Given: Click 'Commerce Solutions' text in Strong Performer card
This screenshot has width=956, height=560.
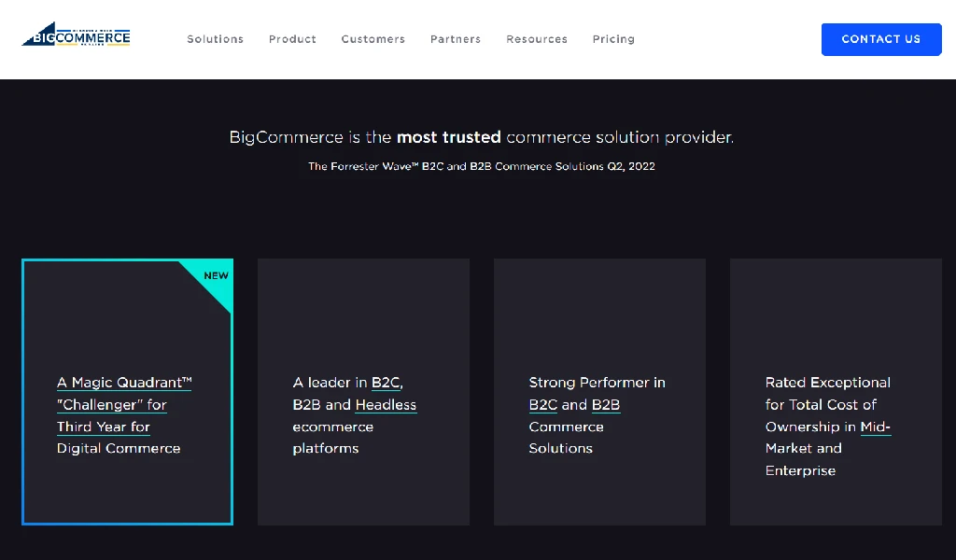Looking at the screenshot, I should click(567, 438).
